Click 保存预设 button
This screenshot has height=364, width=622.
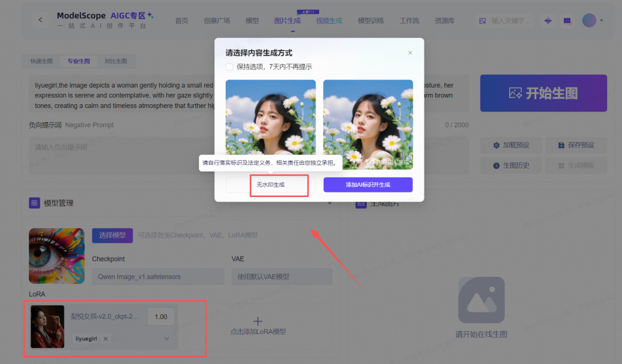(576, 145)
